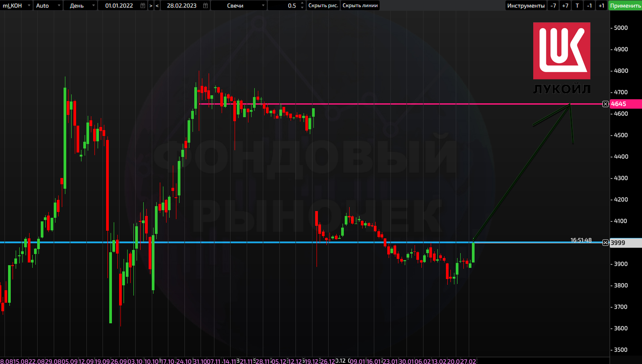
Task: Remove the 3999 price line via X icon
Action: pyautogui.click(x=605, y=242)
